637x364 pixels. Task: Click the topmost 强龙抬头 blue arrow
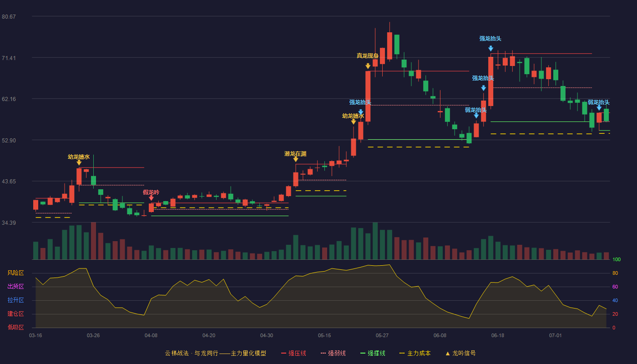click(x=490, y=48)
